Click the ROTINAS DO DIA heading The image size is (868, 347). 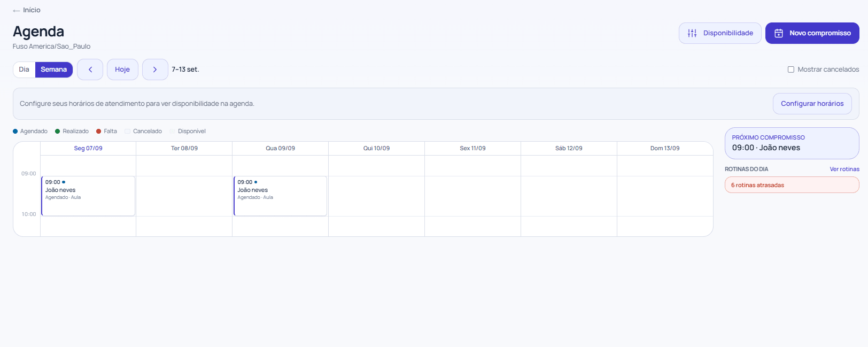[x=747, y=169]
